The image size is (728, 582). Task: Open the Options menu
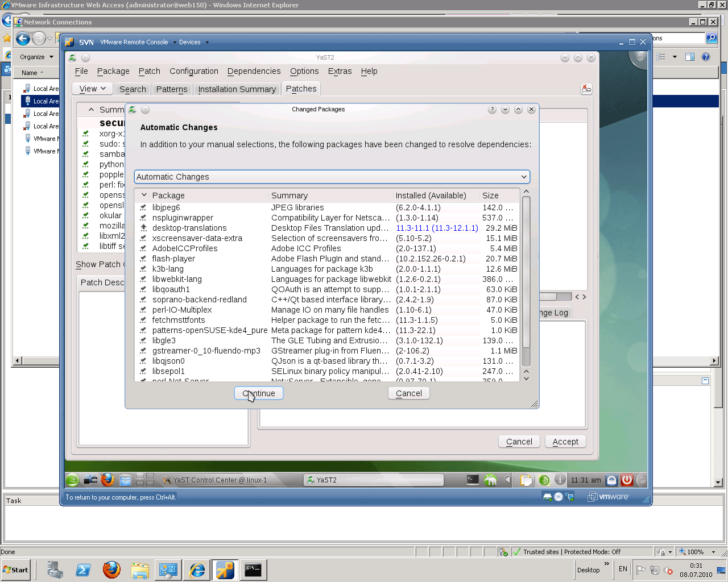(304, 71)
